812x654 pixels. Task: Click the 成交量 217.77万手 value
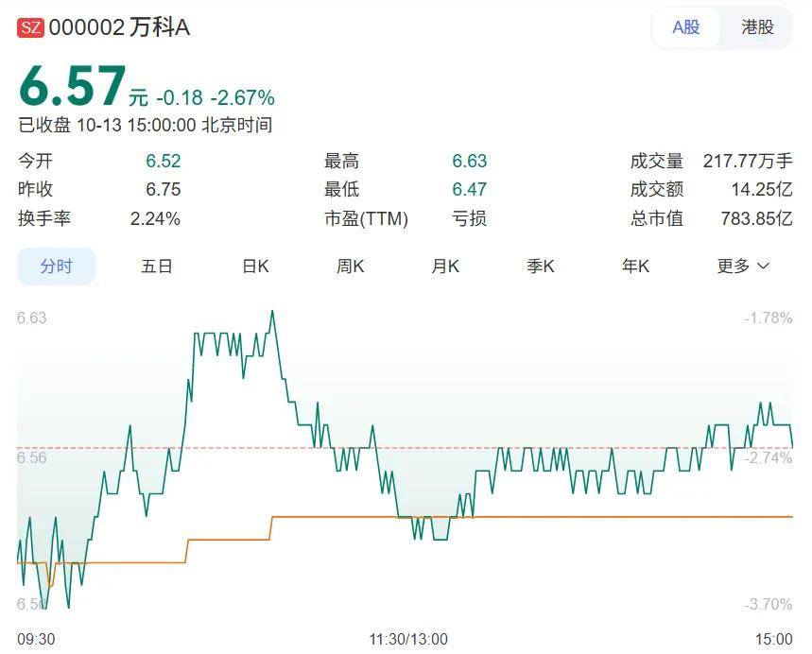click(x=747, y=162)
